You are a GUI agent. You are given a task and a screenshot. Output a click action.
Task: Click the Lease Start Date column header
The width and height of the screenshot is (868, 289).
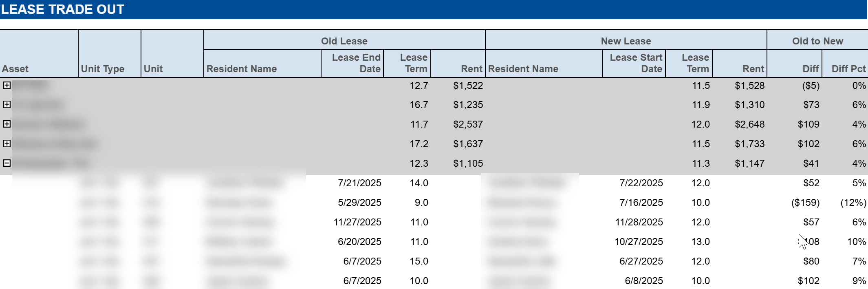coord(636,63)
